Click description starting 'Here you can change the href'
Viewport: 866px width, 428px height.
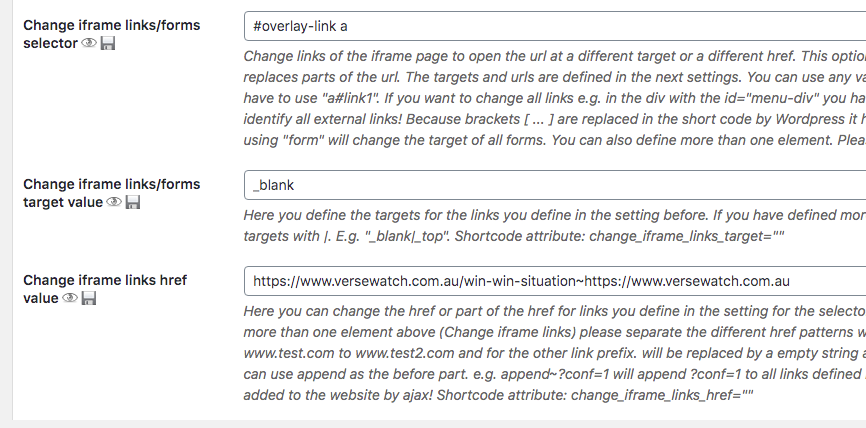point(555,353)
